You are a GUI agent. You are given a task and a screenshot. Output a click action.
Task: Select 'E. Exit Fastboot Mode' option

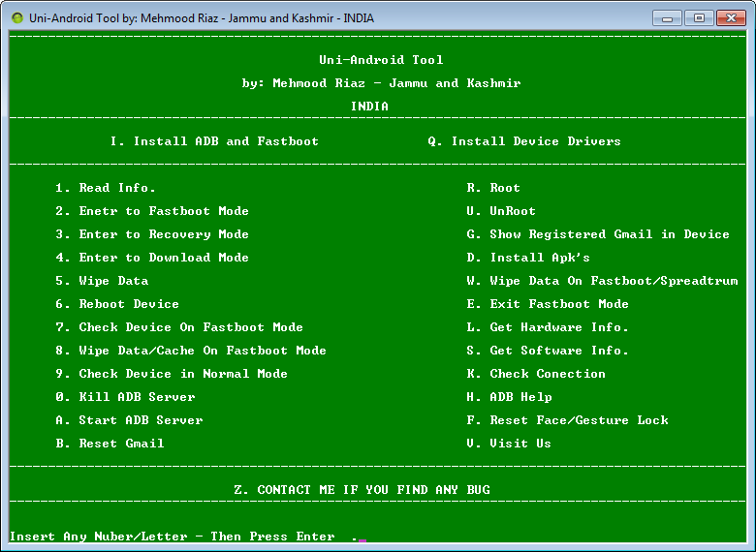point(548,304)
